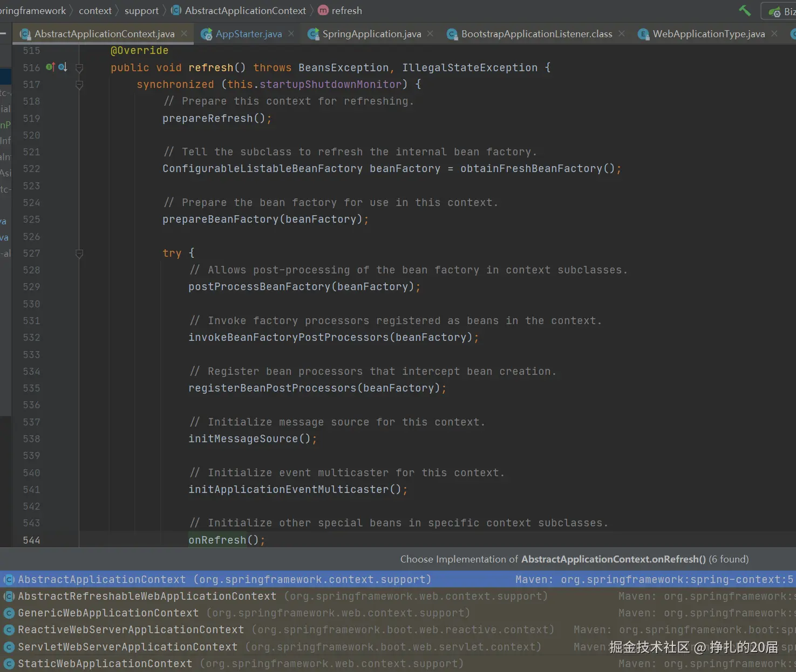
Task: Click ConfigurableListableBeanFactory type on line 522
Action: pyautogui.click(x=263, y=169)
